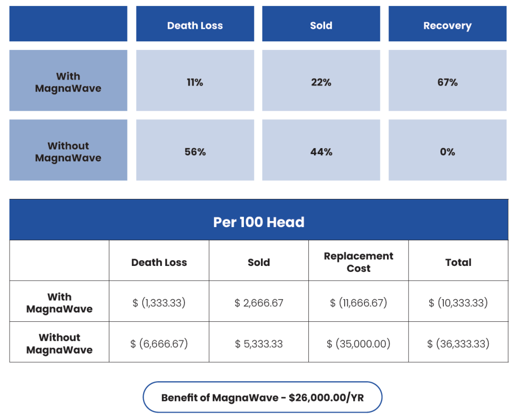Click the 22% sold percentage cell

coord(321,80)
